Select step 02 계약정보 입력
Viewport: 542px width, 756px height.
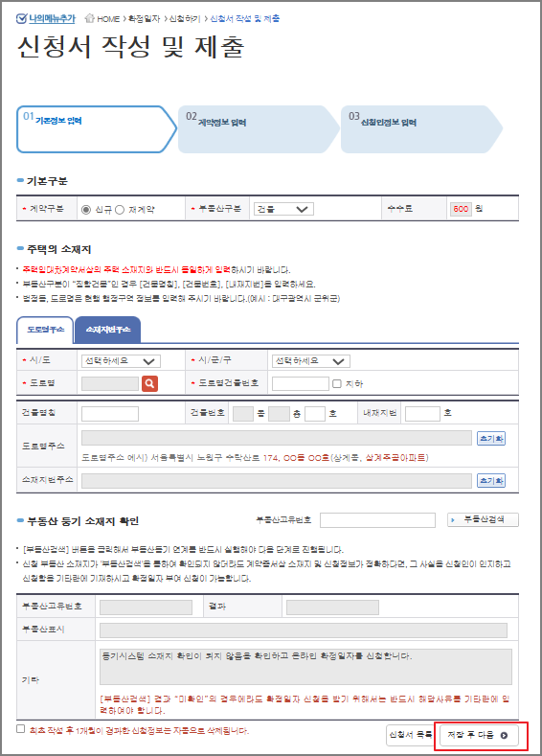tap(258, 129)
